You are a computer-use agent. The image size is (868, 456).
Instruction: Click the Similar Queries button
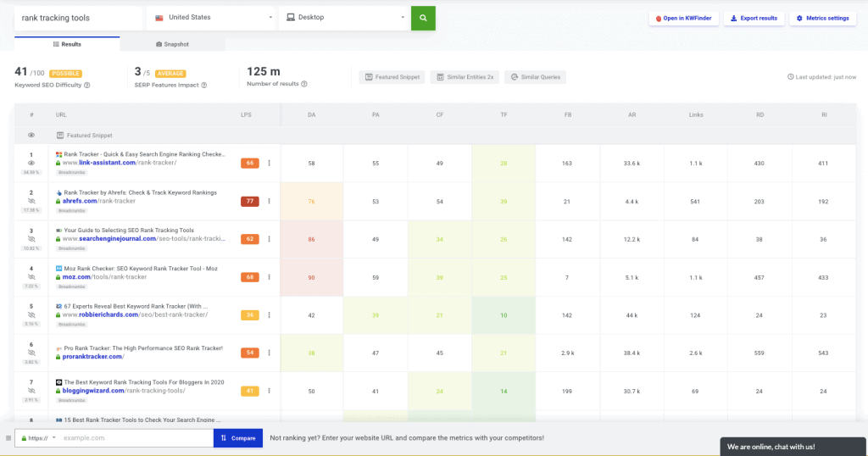536,77
